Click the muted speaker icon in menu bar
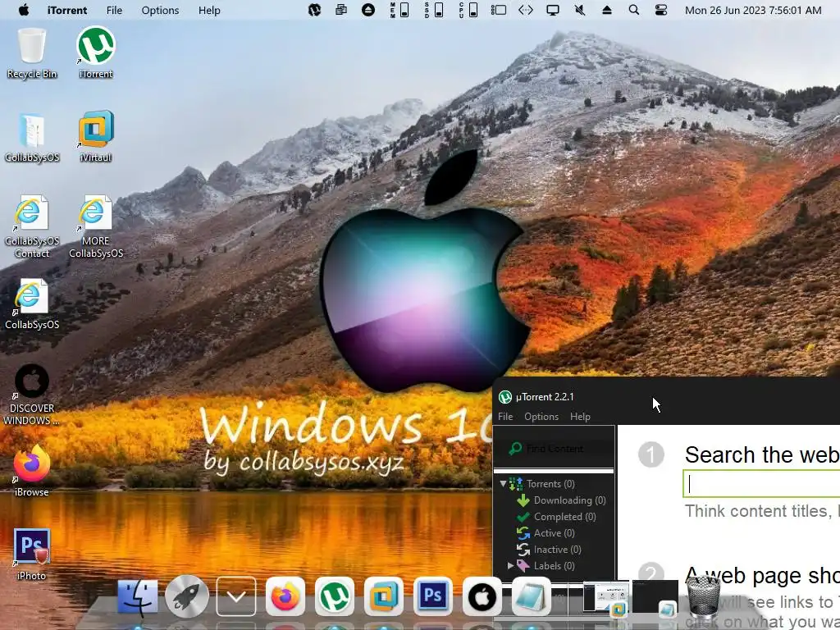 click(580, 10)
